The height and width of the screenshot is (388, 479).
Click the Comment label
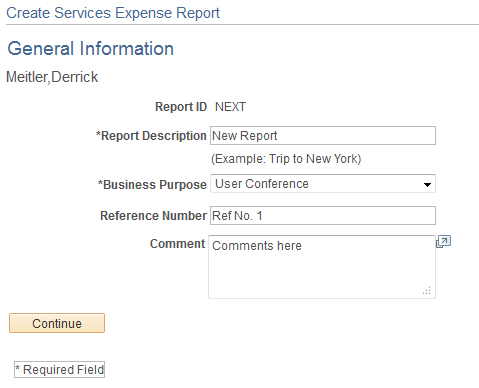178,244
